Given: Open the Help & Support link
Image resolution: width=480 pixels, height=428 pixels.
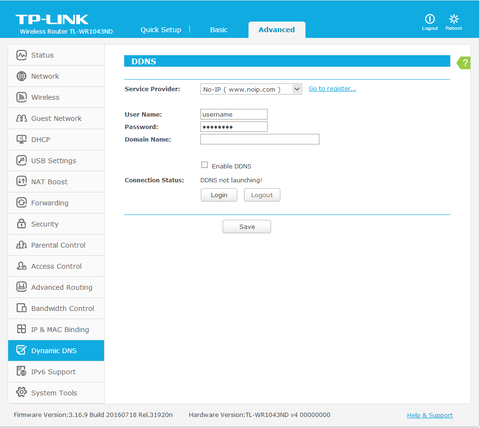Looking at the screenshot, I should (430, 415).
